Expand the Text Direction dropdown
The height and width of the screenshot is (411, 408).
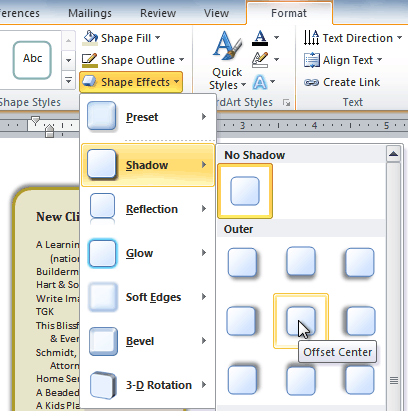pos(399,38)
